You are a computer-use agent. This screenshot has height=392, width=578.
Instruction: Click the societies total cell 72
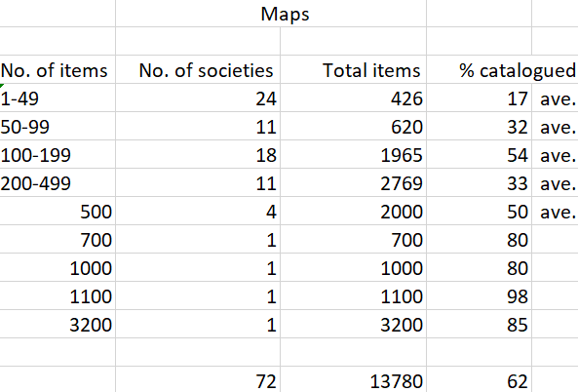pyautogui.click(x=198, y=380)
